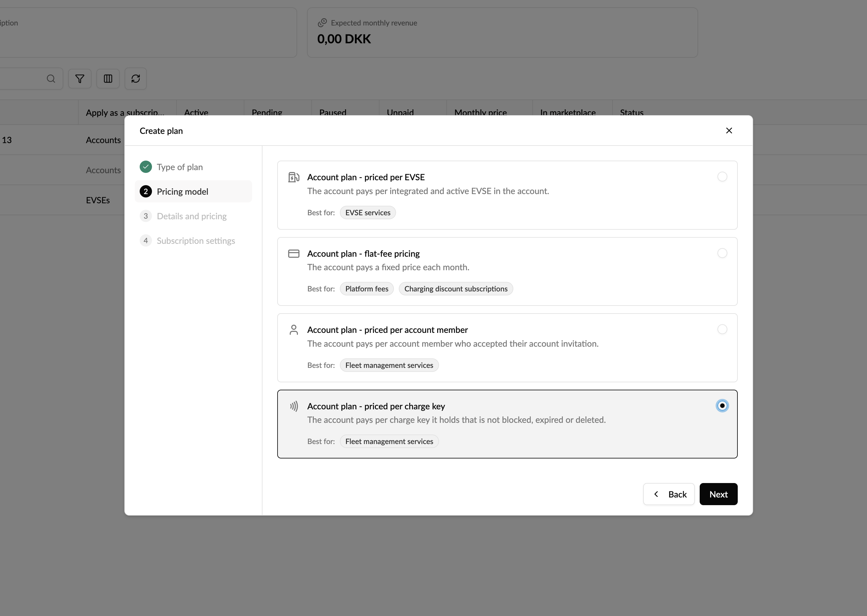Close the Create plan dialog
Image resolution: width=867 pixels, height=616 pixels.
tap(729, 131)
